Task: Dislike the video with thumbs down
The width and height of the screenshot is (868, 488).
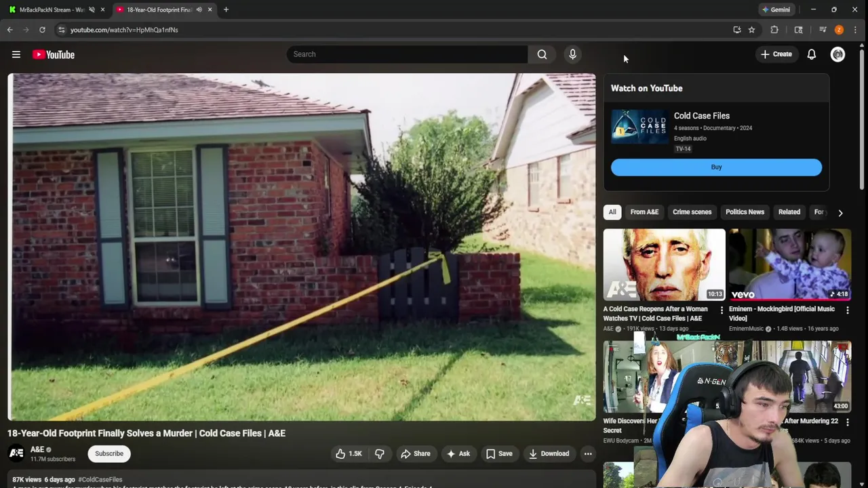Action: (x=380, y=453)
